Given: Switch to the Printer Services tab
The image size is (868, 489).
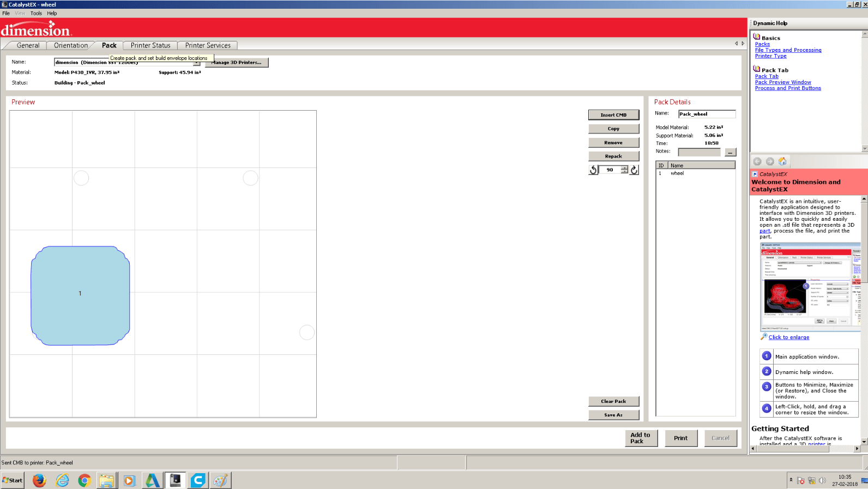Looking at the screenshot, I should click(x=208, y=45).
